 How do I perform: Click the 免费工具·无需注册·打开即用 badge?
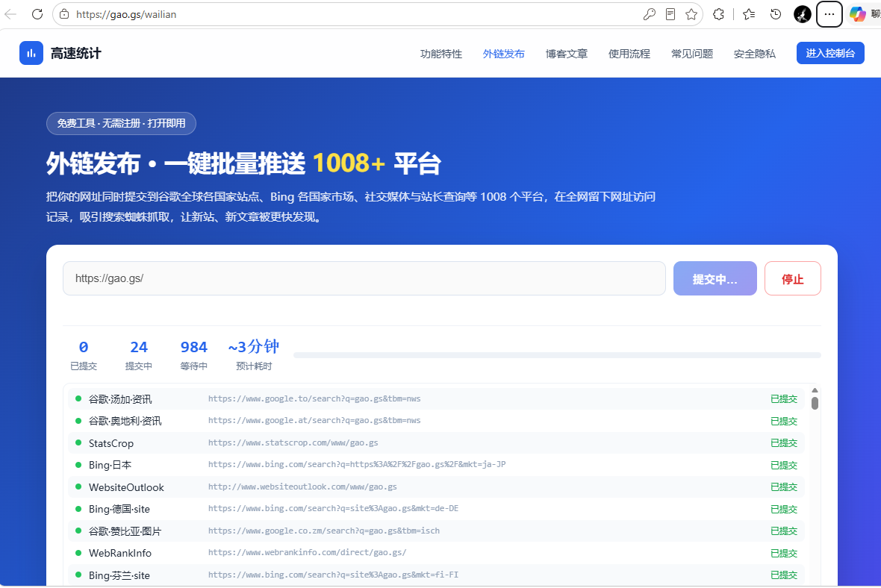pyautogui.click(x=121, y=124)
